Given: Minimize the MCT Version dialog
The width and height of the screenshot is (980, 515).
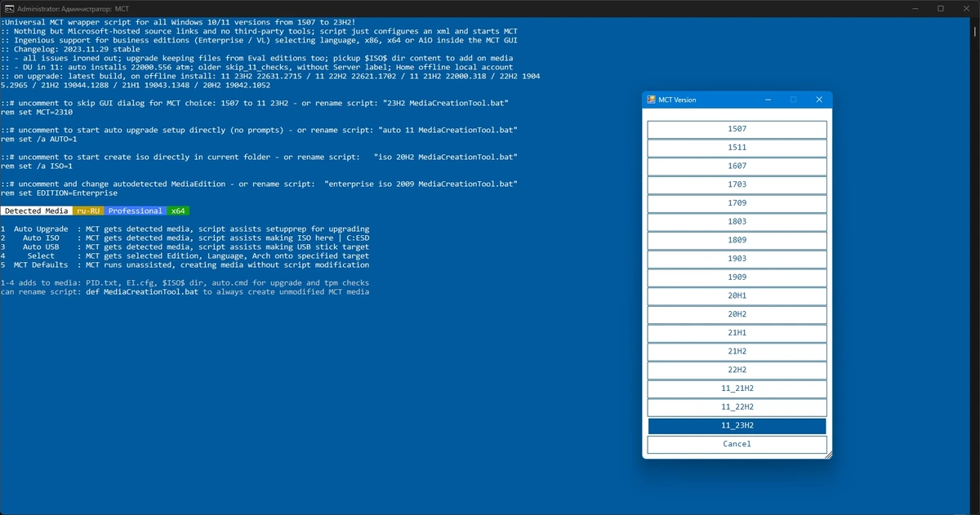Looking at the screenshot, I should (x=768, y=100).
